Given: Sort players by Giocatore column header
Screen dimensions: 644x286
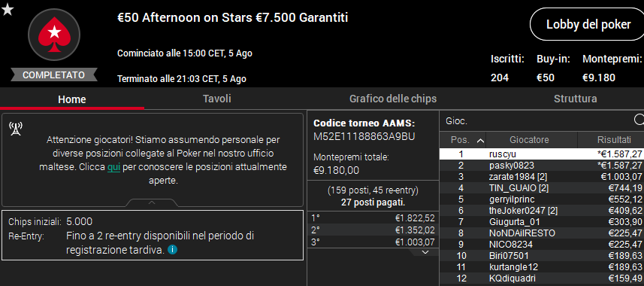Looking at the screenshot, I should tap(531, 140).
